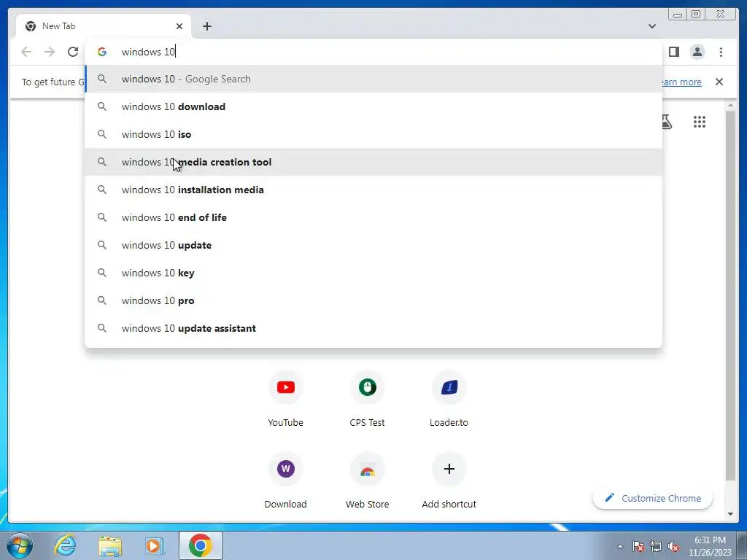This screenshot has width=747, height=560.
Task: Pick 'windows 10 key' suggestion
Action: tap(373, 273)
